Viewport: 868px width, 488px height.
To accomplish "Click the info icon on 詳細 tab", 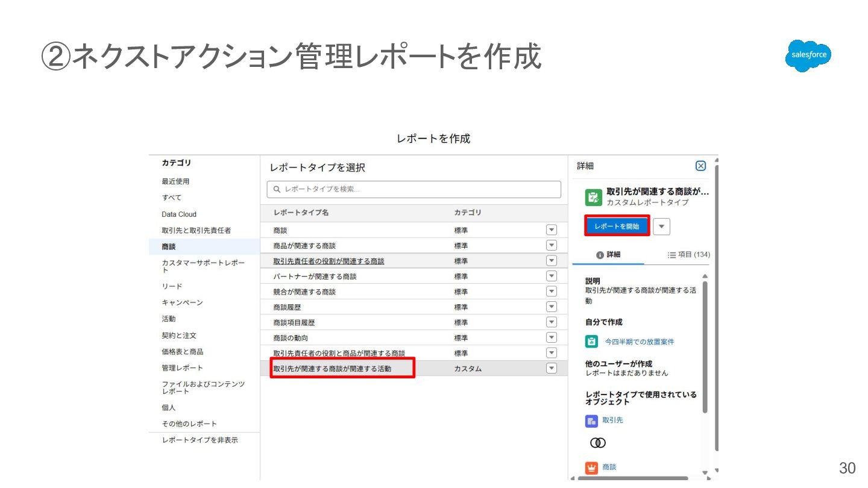I will 600,255.
